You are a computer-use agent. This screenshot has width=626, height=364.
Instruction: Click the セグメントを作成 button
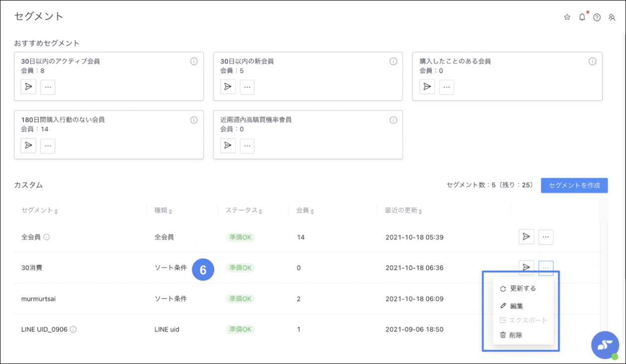pos(574,185)
